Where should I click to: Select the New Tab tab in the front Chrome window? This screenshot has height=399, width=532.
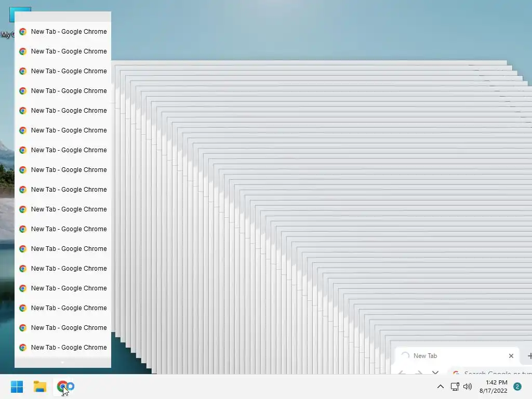pos(458,355)
